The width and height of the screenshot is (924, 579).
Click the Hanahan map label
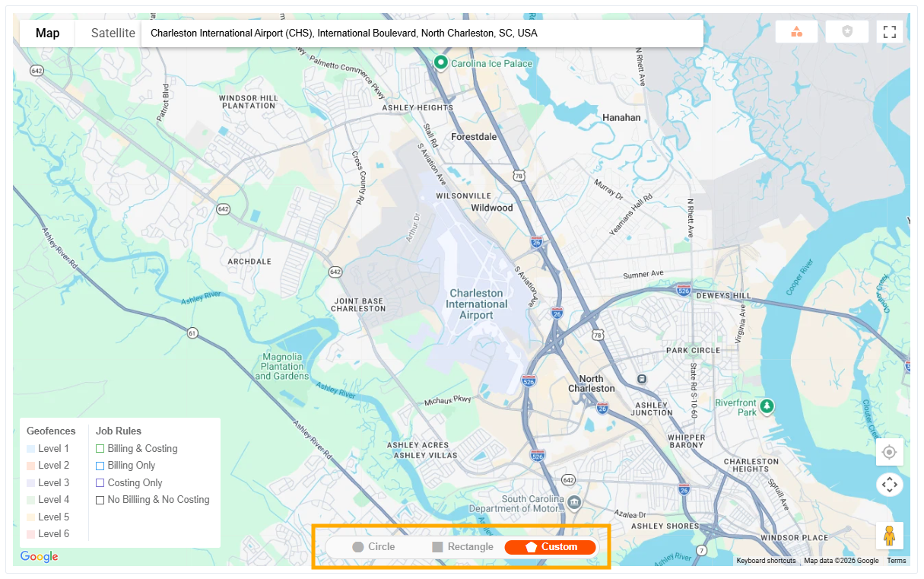[x=621, y=118]
